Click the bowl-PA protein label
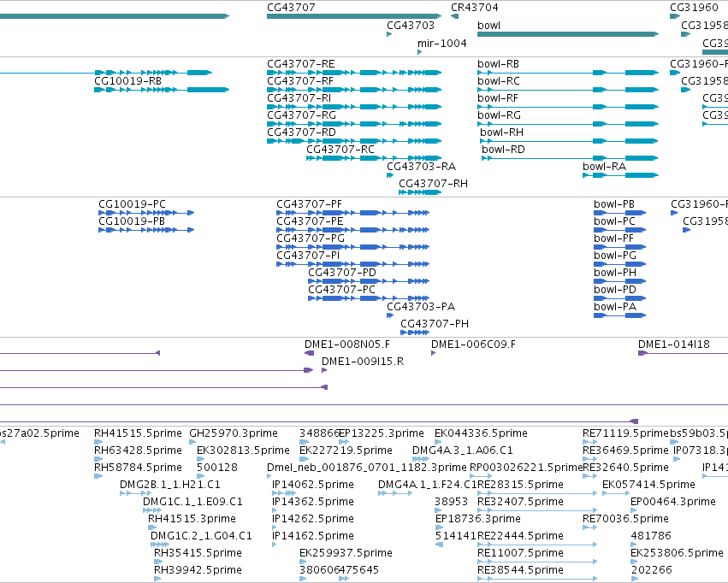The width and height of the screenshot is (728, 583). (615, 307)
